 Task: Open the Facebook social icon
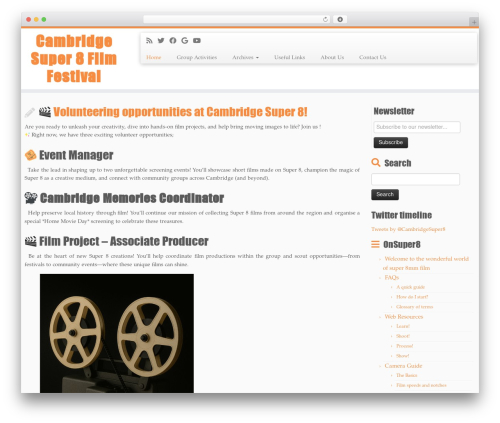[173, 40]
